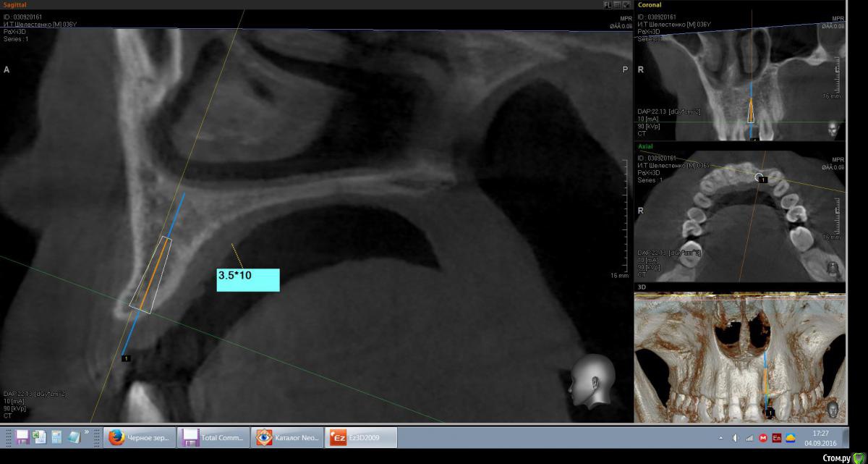Select the implant outline in the Sagittal view

pyautogui.click(x=150, y=275)
